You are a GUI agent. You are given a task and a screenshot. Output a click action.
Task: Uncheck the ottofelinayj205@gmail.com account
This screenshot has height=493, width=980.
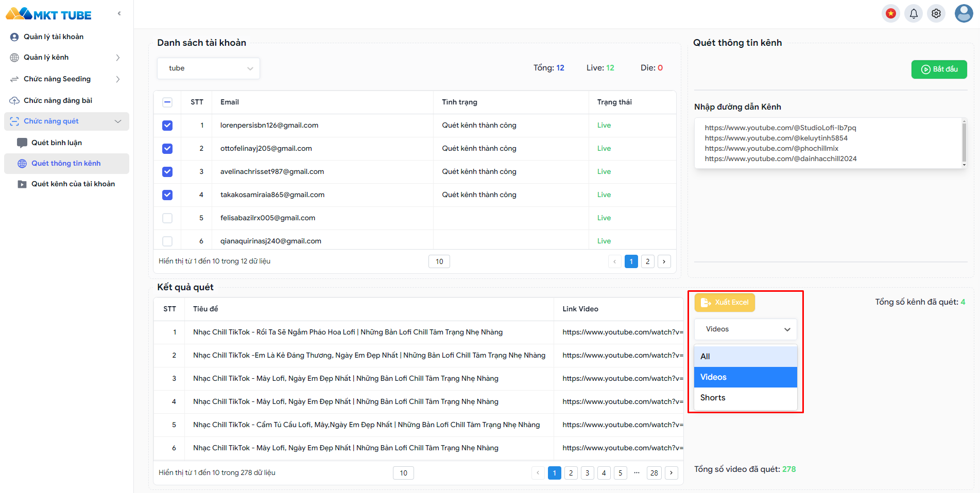167,149
